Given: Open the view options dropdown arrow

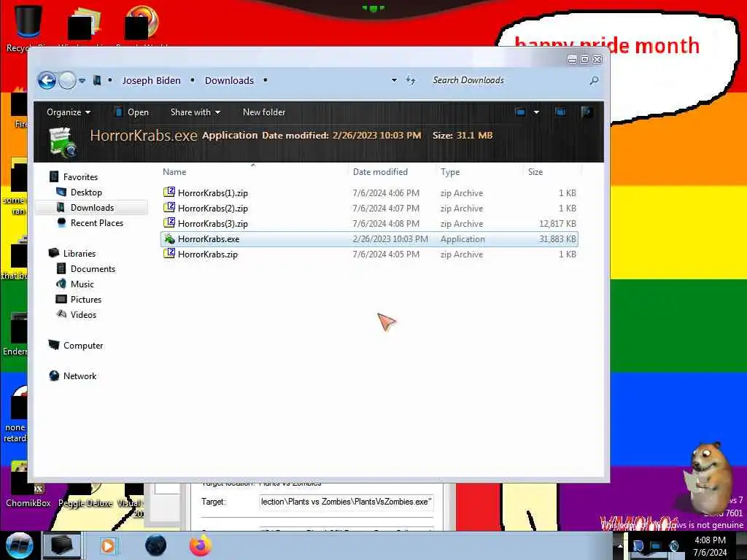Looking at the screenshot, I should tap(536, 112).
